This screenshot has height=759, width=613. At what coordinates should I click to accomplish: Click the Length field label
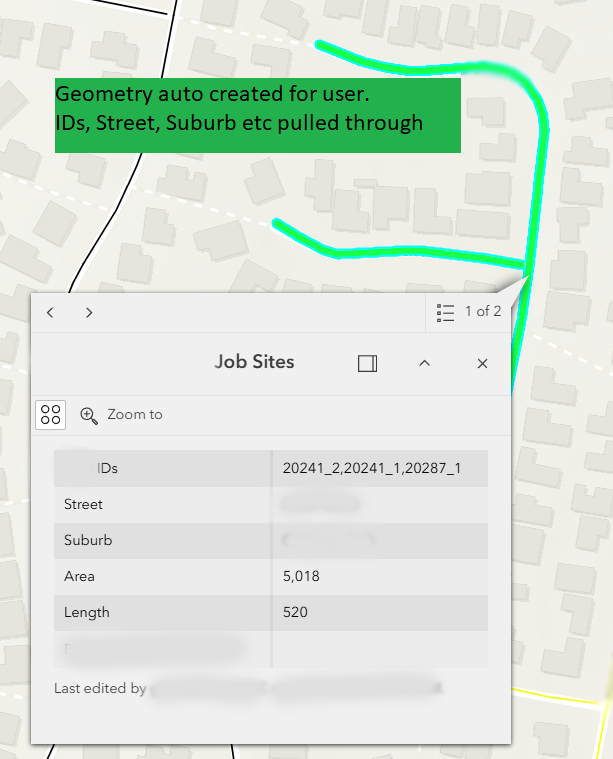(x=87, y=612)
